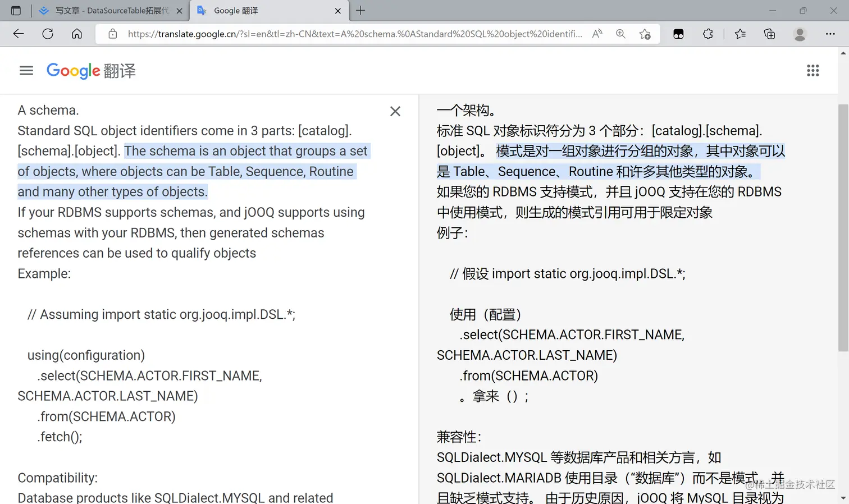Viewport: 849px width, 504px height.
Task: Select the Google 翻译 browser tab
Action: coord(268,11)
